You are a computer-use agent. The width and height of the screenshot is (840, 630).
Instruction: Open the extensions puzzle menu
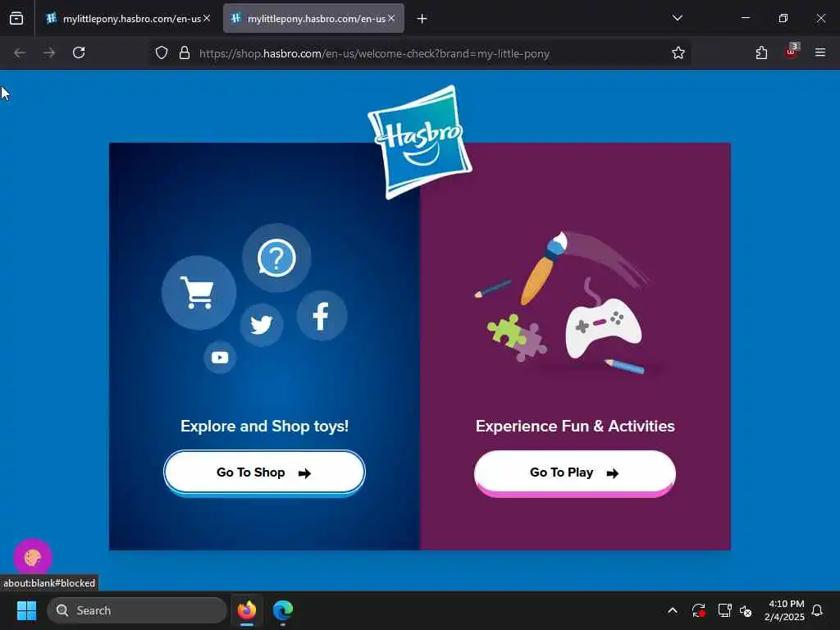[x=761, y=52]
